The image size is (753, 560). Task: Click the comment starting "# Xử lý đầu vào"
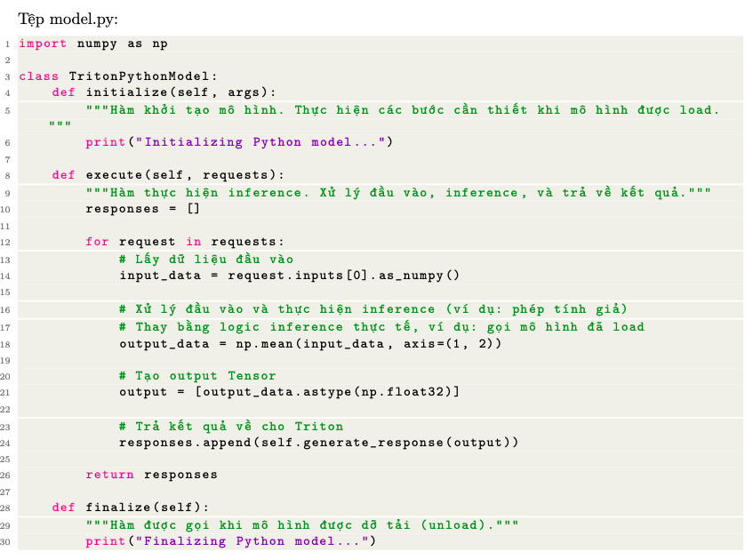point(373,308)
